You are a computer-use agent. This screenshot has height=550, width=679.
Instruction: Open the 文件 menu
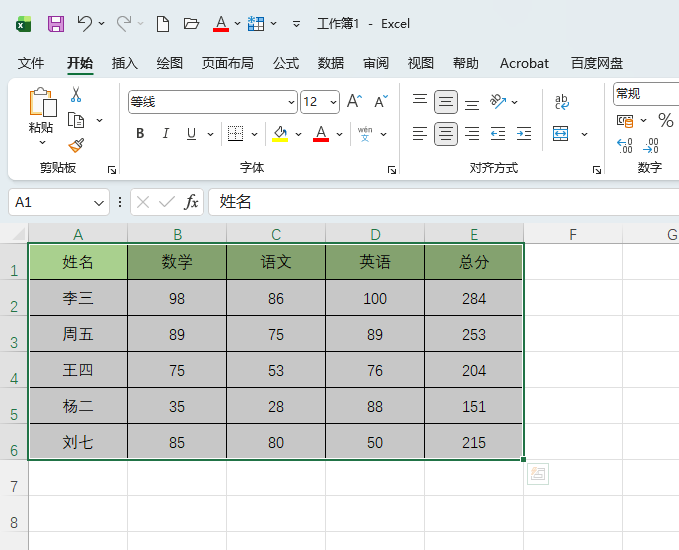(31, 64)
